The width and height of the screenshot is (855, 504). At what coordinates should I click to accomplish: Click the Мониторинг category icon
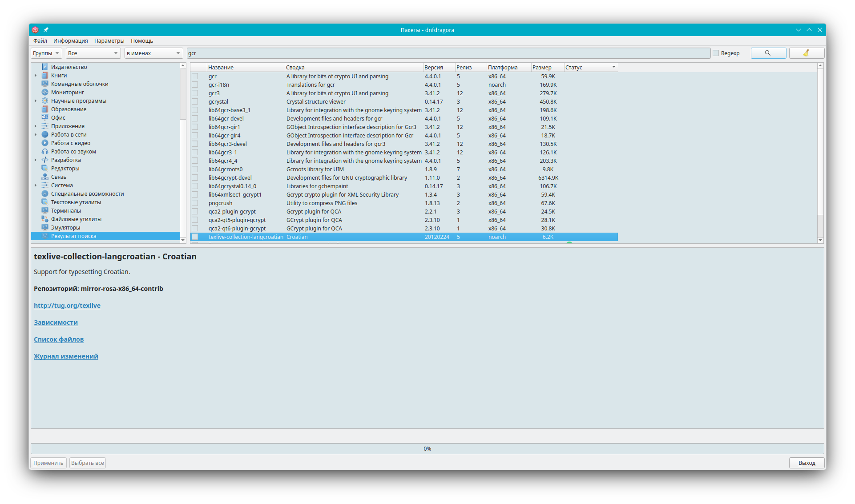click(x=45, y=92)
